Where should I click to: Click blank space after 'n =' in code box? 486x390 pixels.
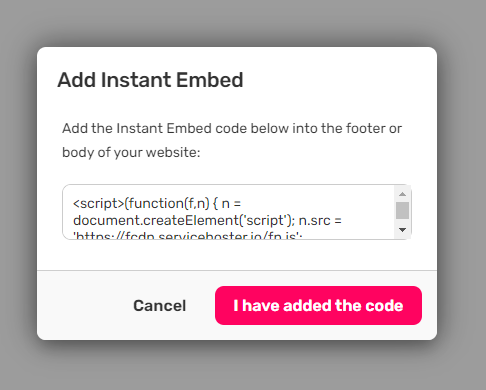point(317,203)
